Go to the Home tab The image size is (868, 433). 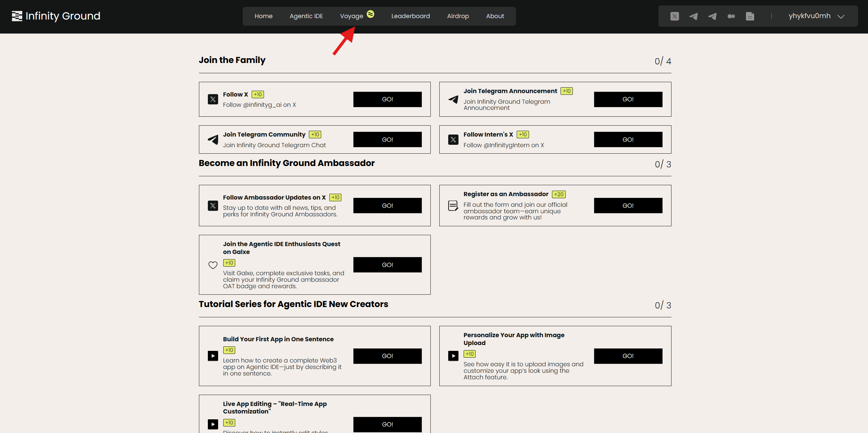click(x=264, y=16)
